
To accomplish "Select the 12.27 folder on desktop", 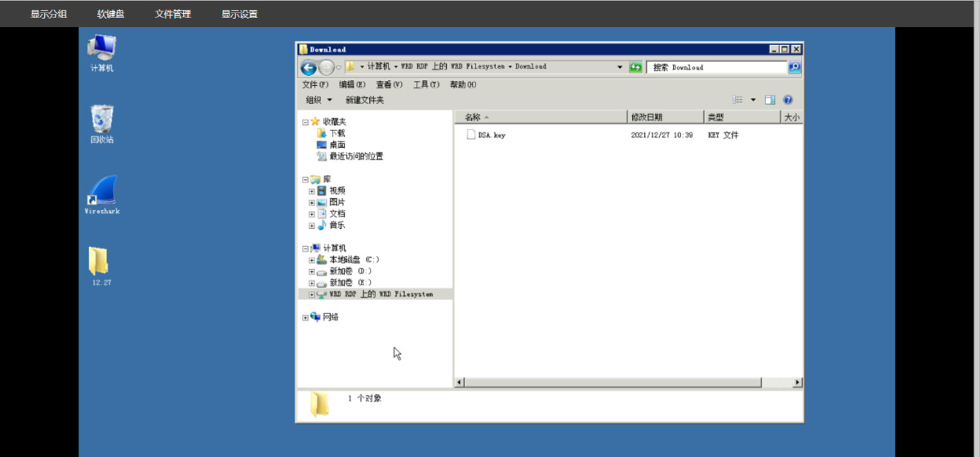I will [98, 265].
